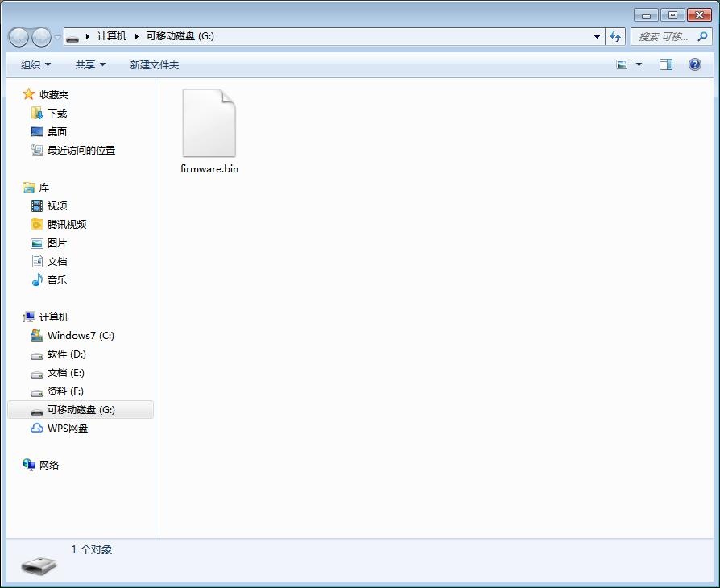Open the 共享 dropdown menu

click(x=90, y=64)
